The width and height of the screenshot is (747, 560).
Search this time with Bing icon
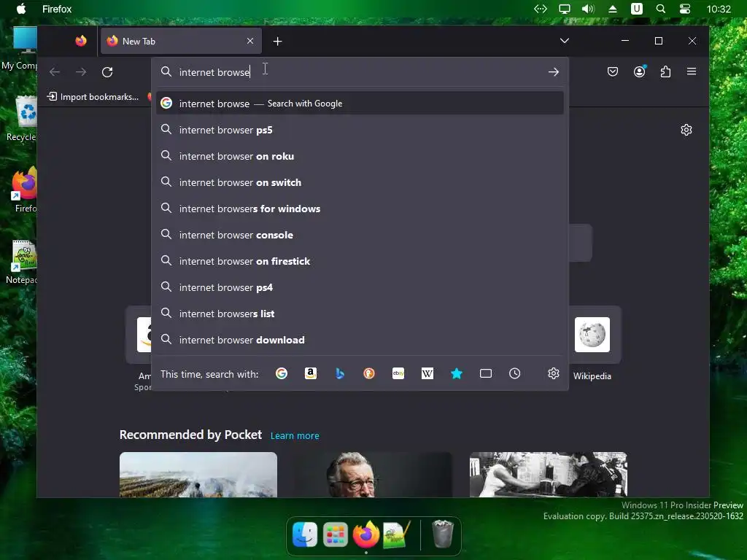coord(340,373)
